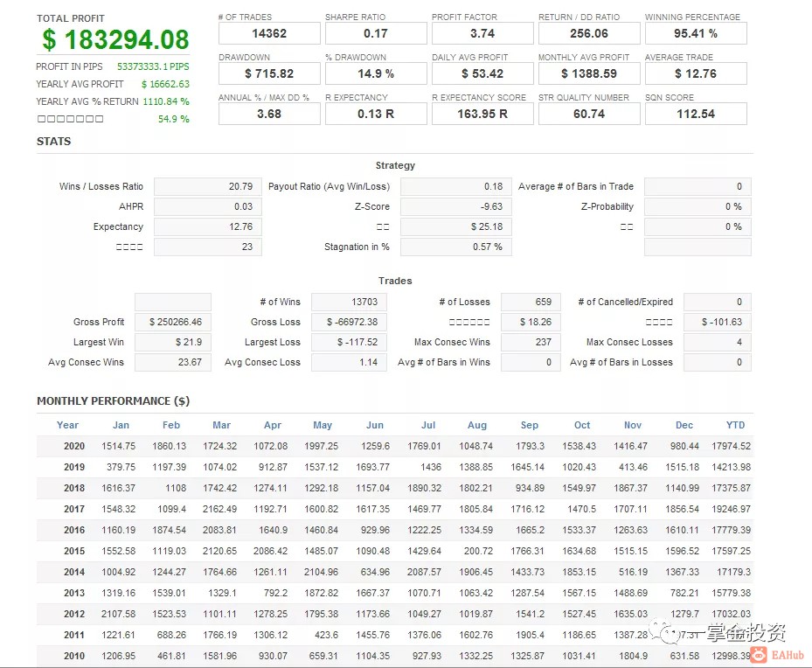
Task: Click the # of Wins field 13703
Action: (349, 302)
